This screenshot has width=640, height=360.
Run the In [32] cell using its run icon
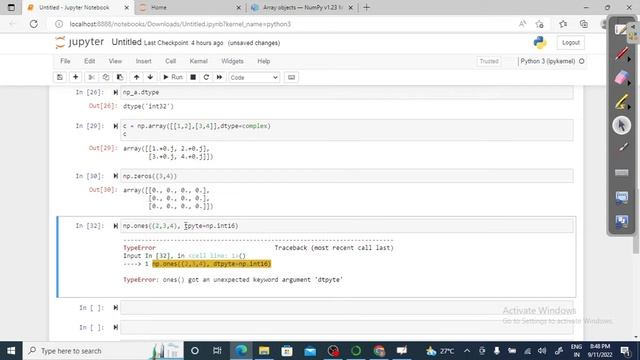tap(116, 226)
